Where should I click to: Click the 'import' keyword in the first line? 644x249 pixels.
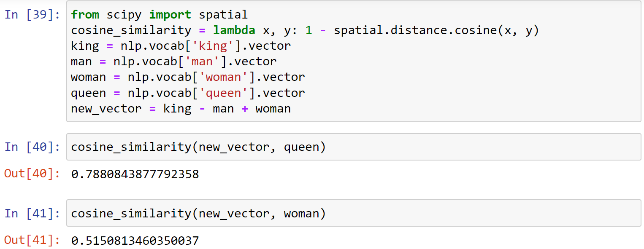(170, 15)
